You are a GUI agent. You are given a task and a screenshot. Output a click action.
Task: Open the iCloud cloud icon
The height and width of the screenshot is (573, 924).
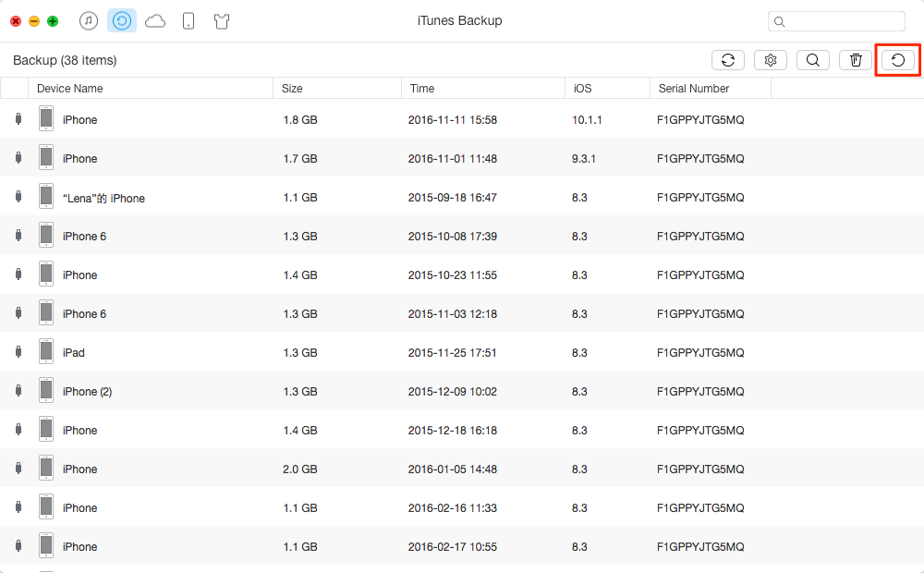155,22
